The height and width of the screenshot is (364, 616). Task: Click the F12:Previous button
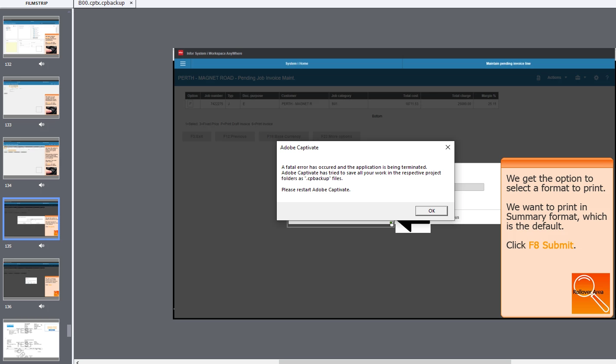click(x=235, y=136)
